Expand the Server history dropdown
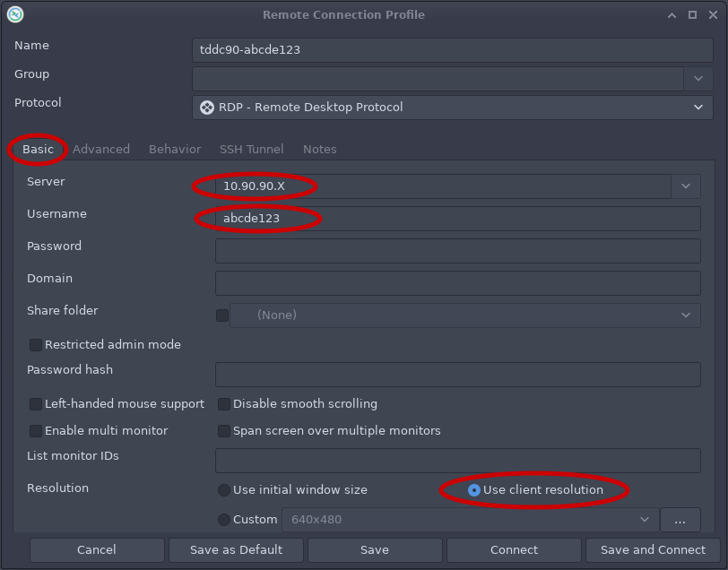This screenshot has width=728, height=570. pos(685,186)
